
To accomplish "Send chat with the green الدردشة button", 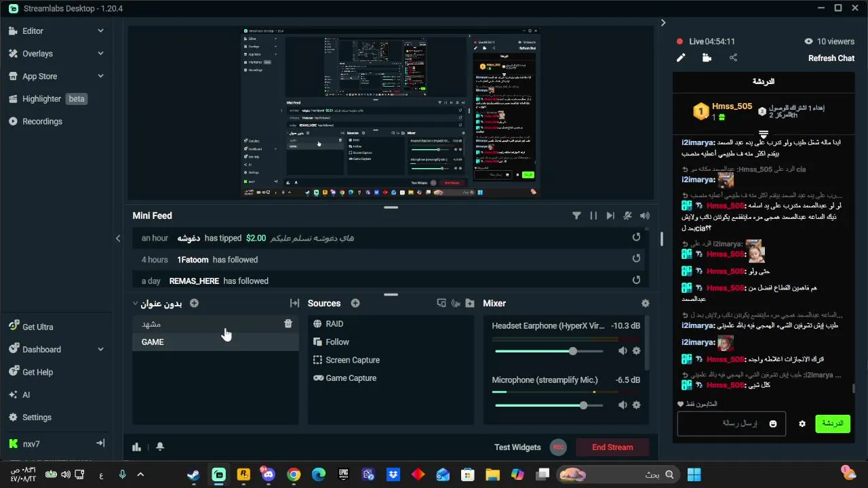I will [x=833, y=424].
